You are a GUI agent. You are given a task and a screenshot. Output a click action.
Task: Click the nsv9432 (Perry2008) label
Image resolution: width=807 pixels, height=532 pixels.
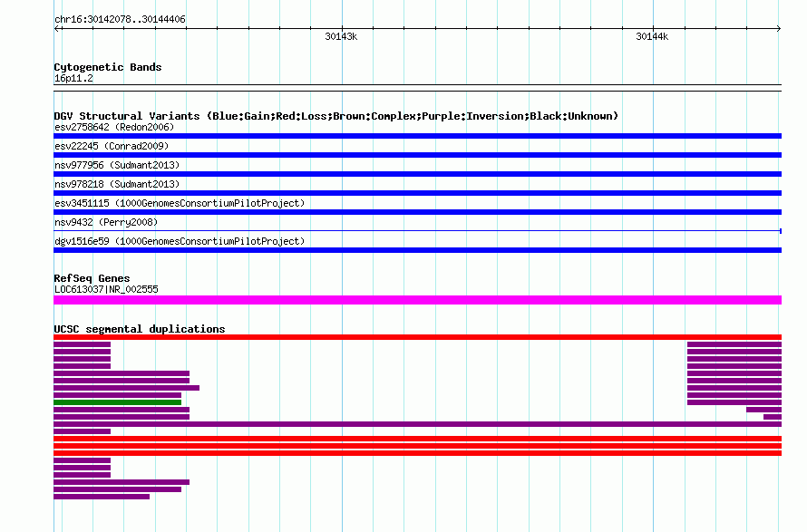tap(106, 222)
